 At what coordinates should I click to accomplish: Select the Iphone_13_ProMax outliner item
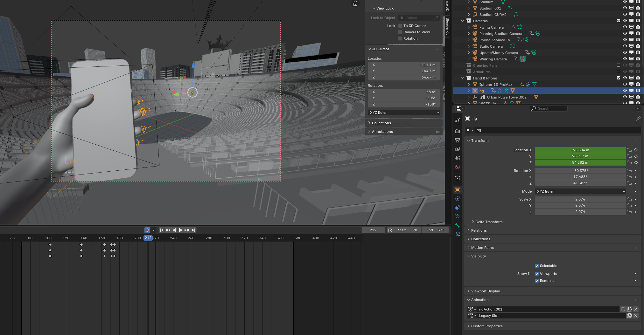[x=495, y=85]
